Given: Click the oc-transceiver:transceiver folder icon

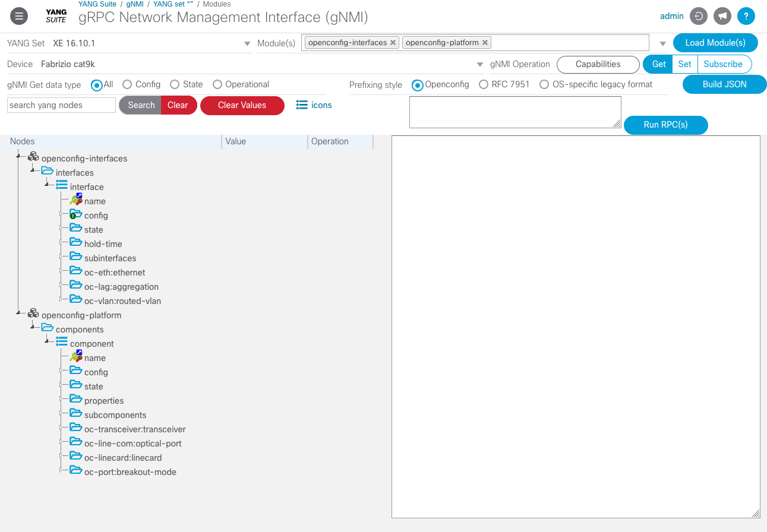Looking at the screenshot, I should coord(75,428).
